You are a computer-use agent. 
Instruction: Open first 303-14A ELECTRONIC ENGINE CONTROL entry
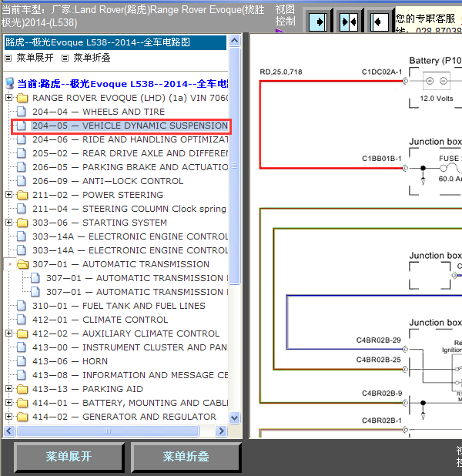[130, 236]
